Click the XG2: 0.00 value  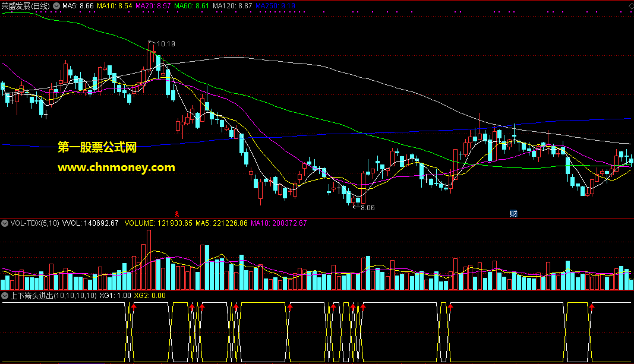coord(150,296)
